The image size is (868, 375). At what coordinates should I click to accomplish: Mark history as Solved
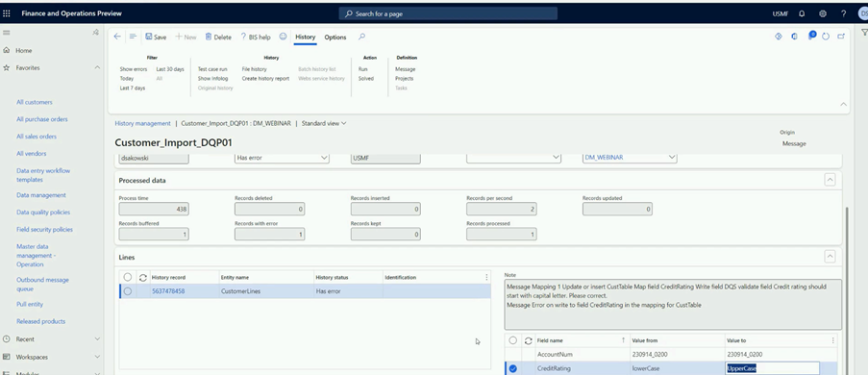click(x=366, y=79)
